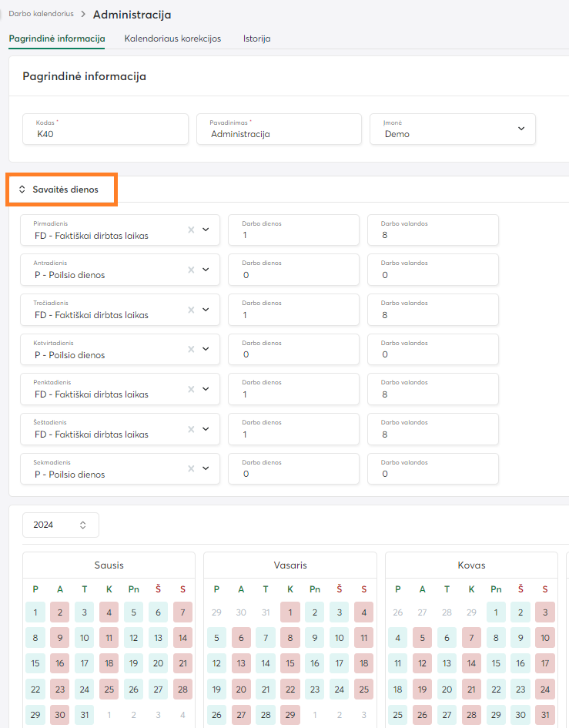569x728 pixels.
Task: Select January 9 in Sausis calendar
Action: (59, 638)
